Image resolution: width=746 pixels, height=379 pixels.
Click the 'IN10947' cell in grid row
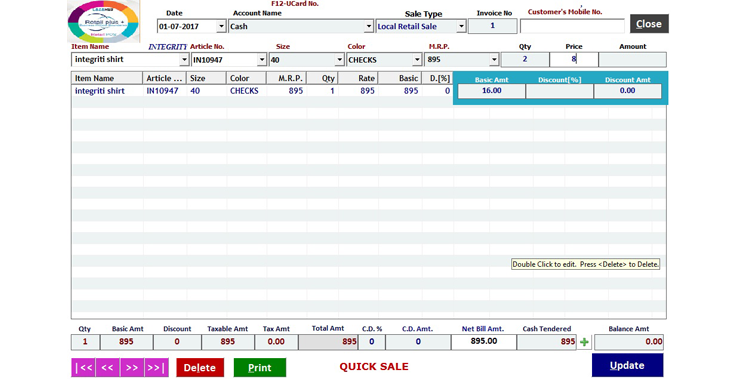pyautogui.click(x=165, y=91)
